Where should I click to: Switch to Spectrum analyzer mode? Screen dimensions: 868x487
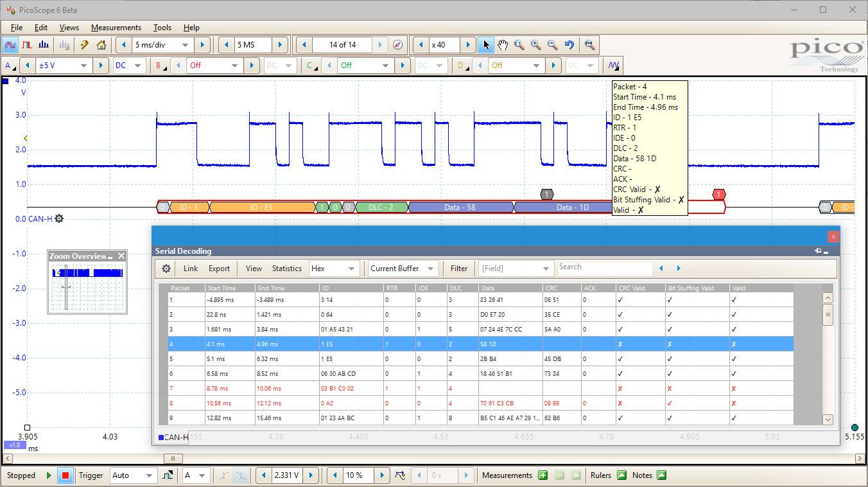[x=43, y=45]
